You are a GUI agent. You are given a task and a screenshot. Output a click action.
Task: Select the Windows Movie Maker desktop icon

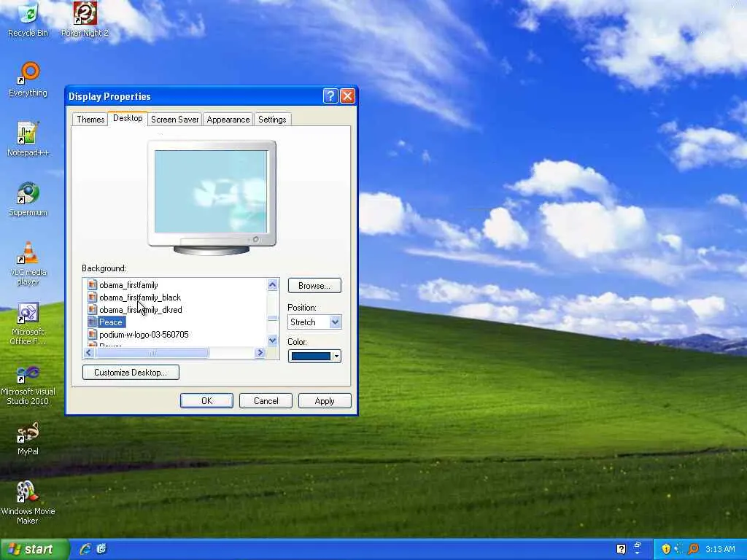(28, 503)
